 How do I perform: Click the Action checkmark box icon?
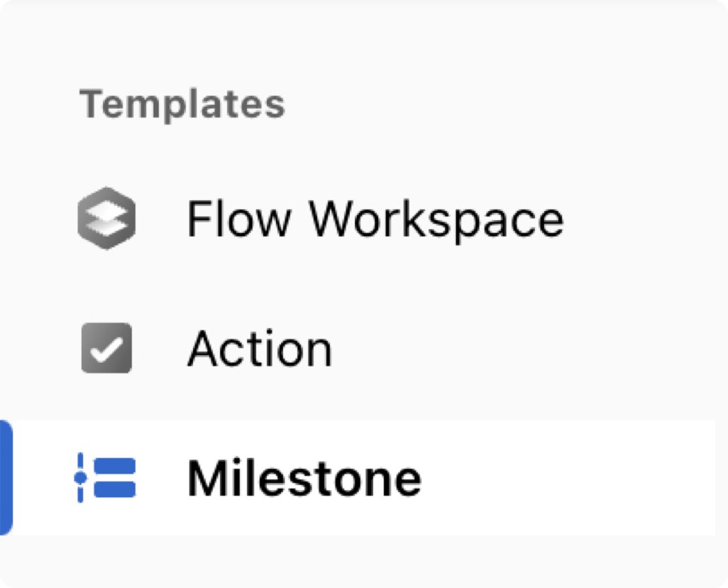106,348
